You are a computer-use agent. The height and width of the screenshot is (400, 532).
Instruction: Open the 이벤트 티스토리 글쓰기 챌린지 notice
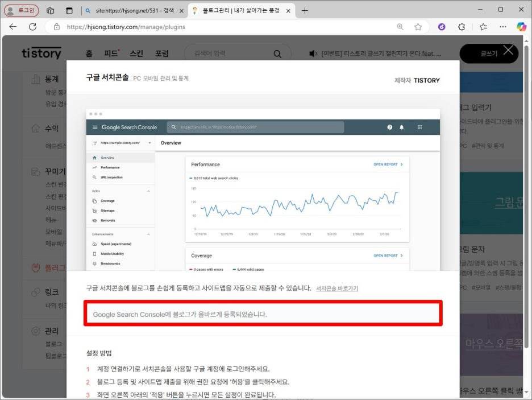(381, 53)
